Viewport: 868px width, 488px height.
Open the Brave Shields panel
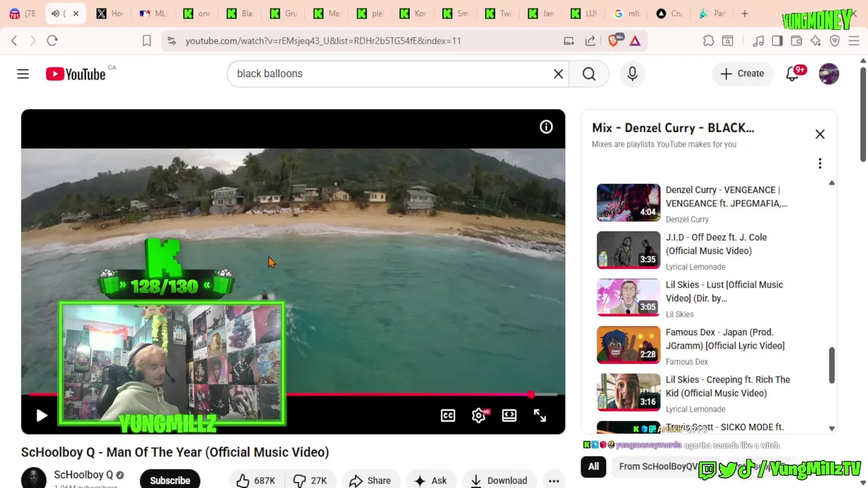pos(614,41)
